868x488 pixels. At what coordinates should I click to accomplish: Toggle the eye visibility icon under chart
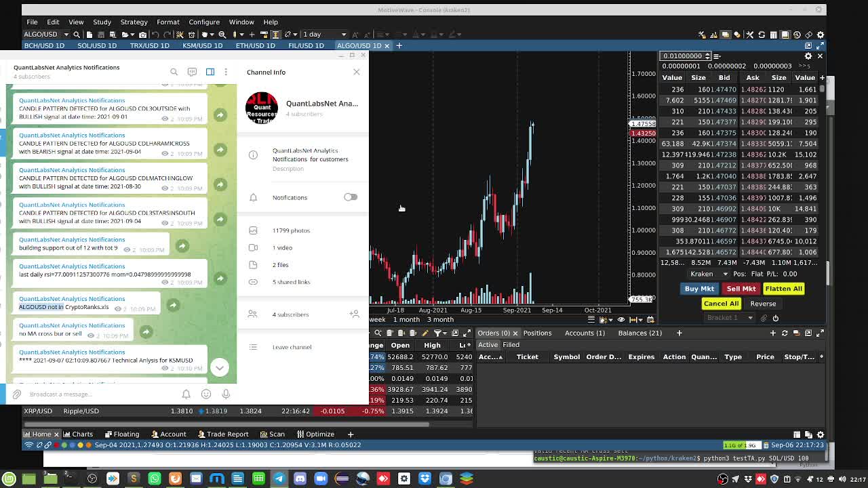621,320
